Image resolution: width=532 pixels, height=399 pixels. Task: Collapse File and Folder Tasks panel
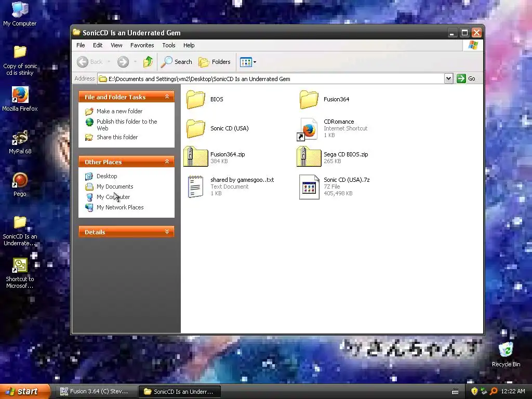[x=167, y=97]
